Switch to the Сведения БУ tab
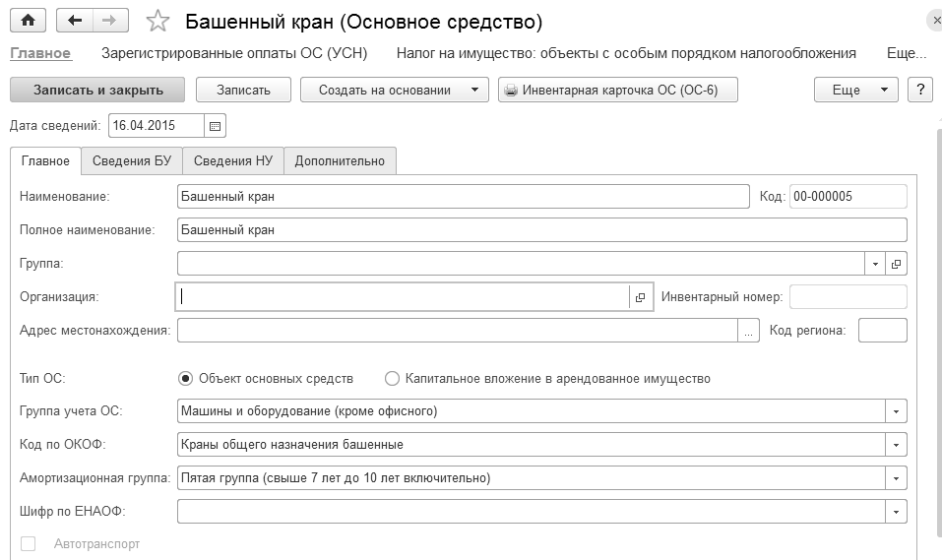Viewport: 942px width, 560px height. click(x=132, y=160)
